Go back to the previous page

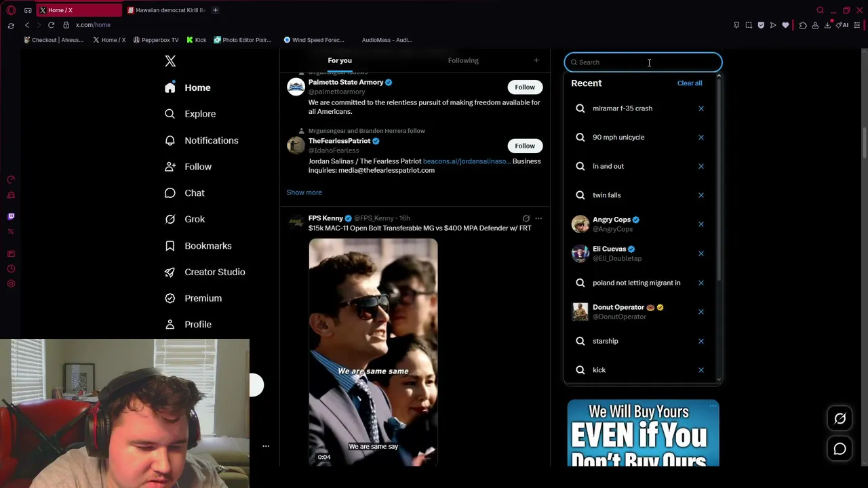27,25
